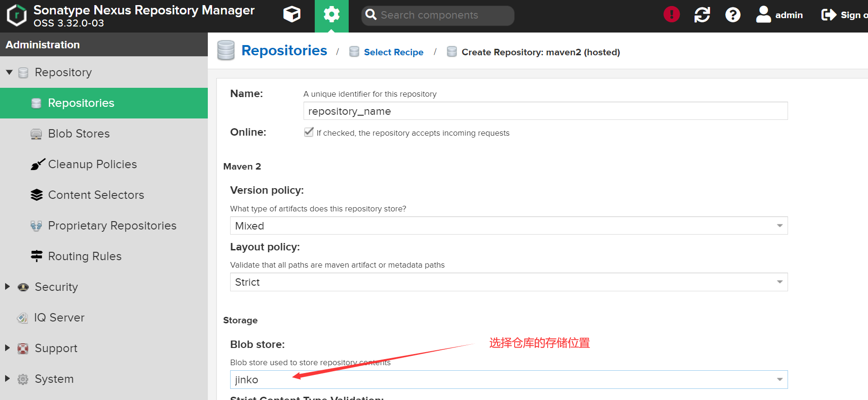Open the Blob store jinko dropdown
The height and width of the screenshot is (400, 868).
click(509, 380)
